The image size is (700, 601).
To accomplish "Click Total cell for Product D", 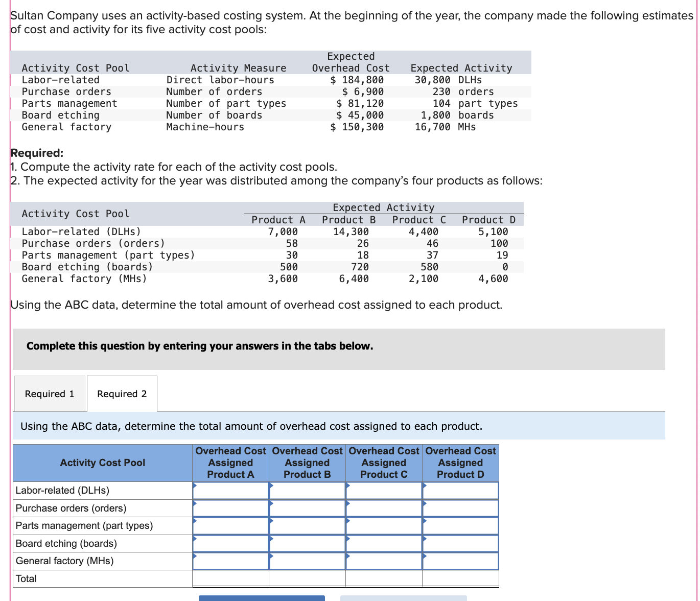I will click(x=460, y=579).
